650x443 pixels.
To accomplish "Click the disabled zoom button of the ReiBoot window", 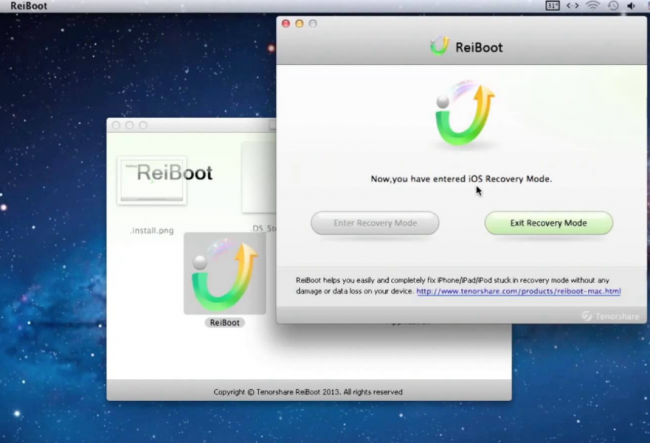I will pyautogui.click(x=313, y=24).
